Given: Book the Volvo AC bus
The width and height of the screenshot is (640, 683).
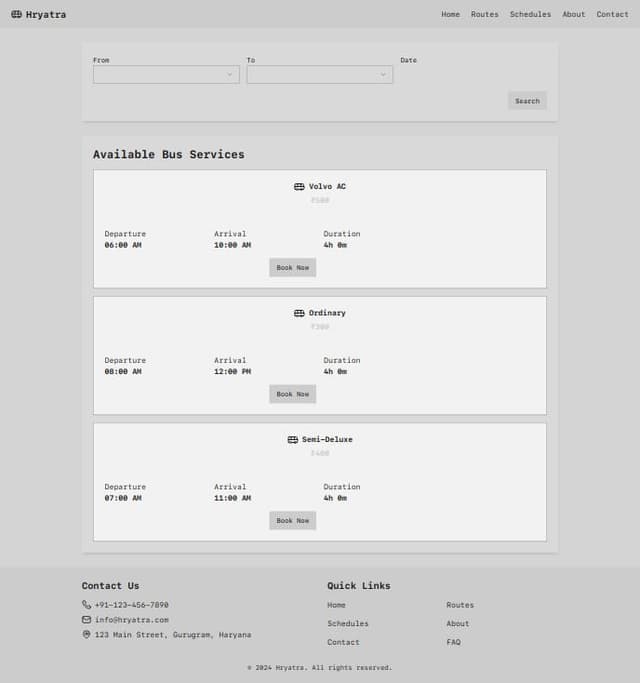Looking at the screenshot, I should click(292, 268).
